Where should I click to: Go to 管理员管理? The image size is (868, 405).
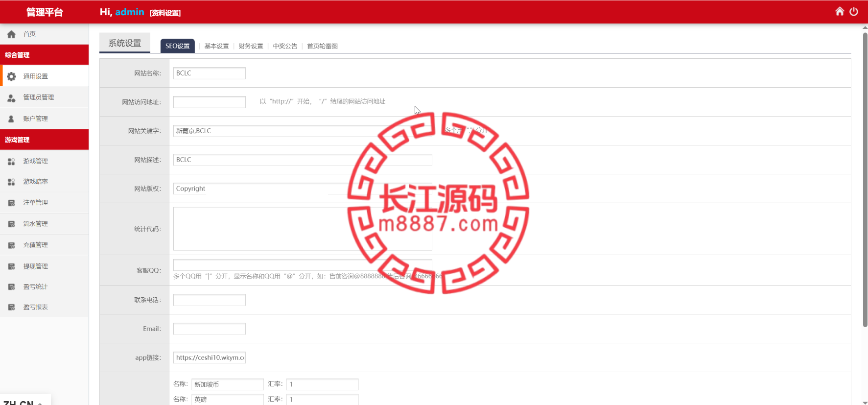click(44, 97)
